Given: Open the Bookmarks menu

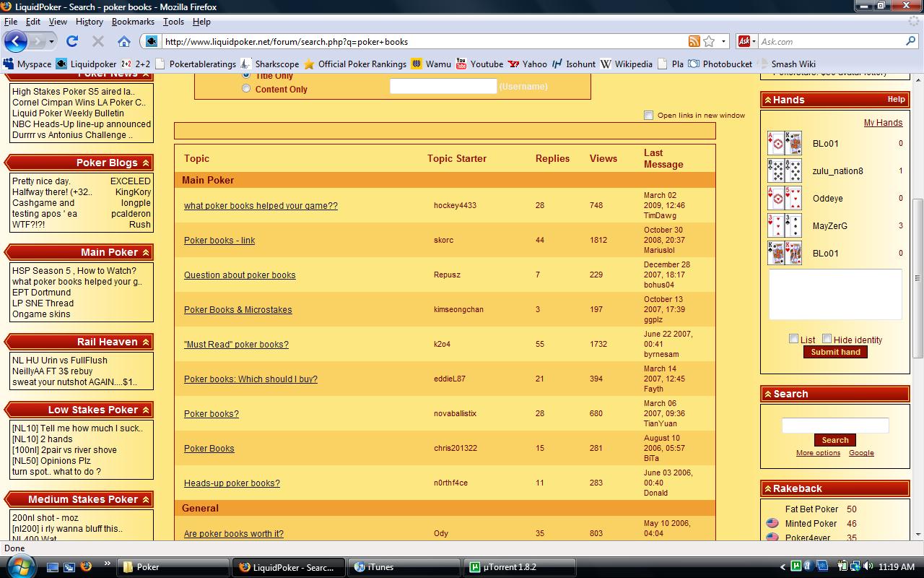Looking at the screenshot, I should pos(133,22).
